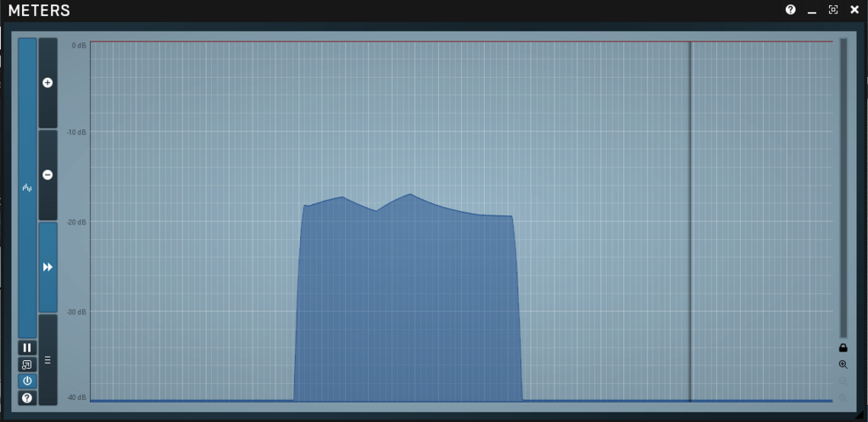Click the METERS title text
This screenshot has width=868, height=422.
(39, 10)
